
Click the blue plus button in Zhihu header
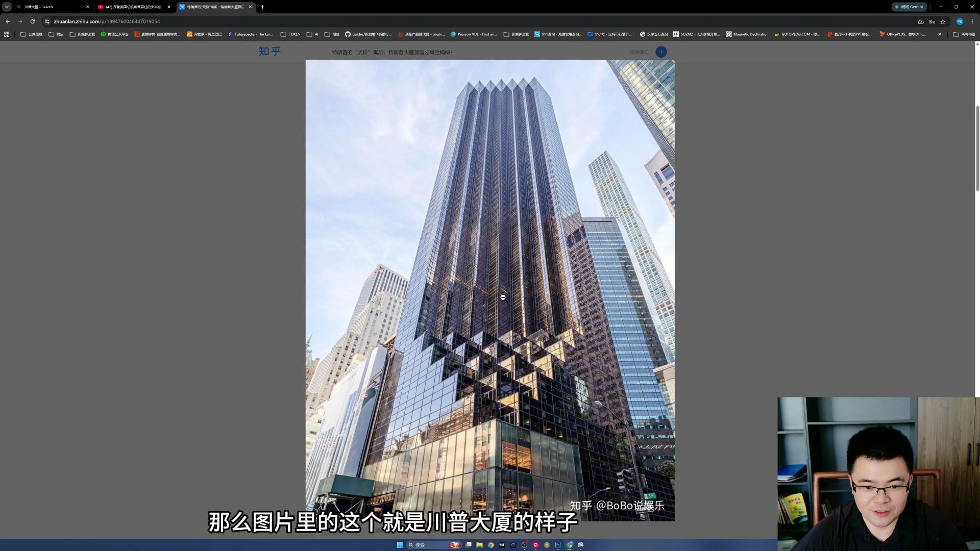661,52
